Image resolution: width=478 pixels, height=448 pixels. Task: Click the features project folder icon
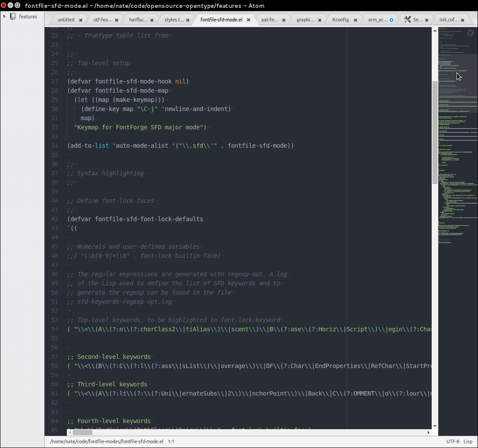(x=13, y=17)
